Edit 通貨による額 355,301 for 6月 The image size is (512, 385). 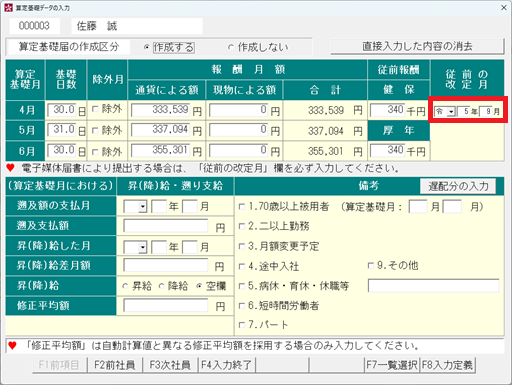161,150
